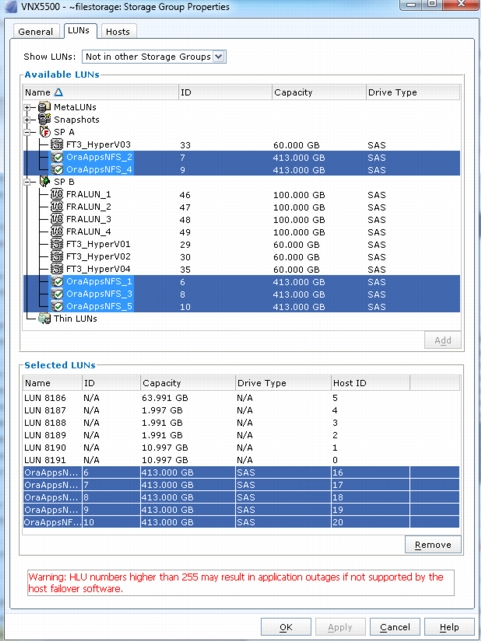Click the OraAppsNFS_2 checkmark icon
This screenshot has height=643, width=482.
[58, 157]
